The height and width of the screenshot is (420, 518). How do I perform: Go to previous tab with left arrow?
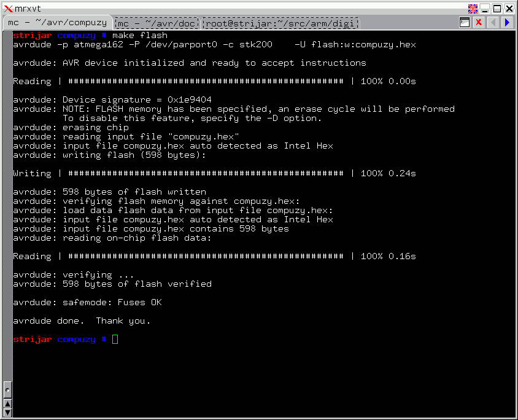coord(493,23)
